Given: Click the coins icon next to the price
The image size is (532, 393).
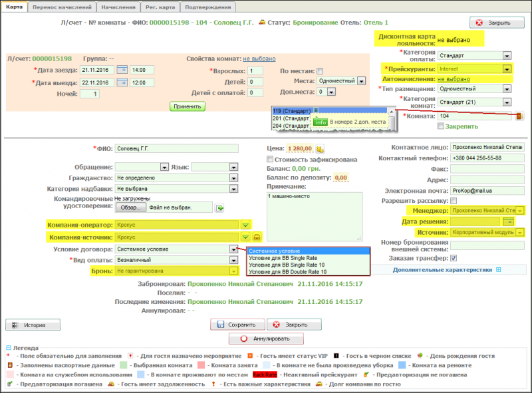Looking at the screenshot, I should pyautogui.click(x=320, y=148).
